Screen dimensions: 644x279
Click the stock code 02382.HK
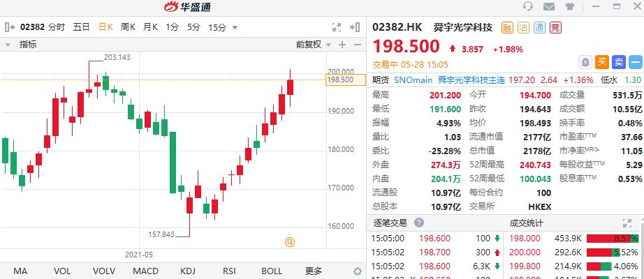(397, 27)
